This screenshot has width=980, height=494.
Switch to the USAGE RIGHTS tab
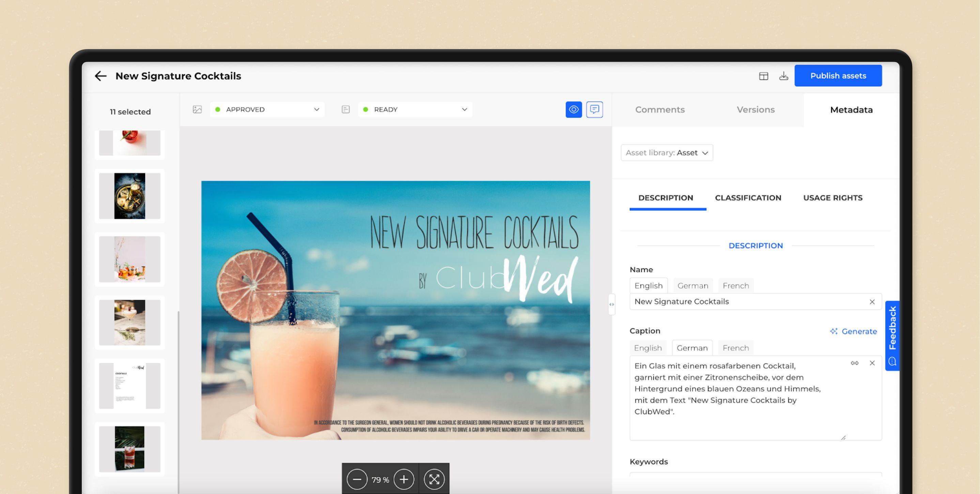(x=833, y=198)
